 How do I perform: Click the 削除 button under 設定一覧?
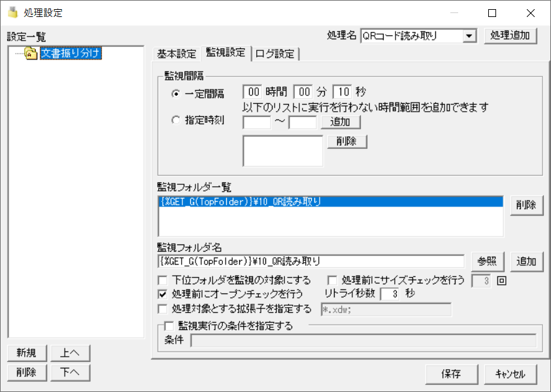(x=27, y=372)
